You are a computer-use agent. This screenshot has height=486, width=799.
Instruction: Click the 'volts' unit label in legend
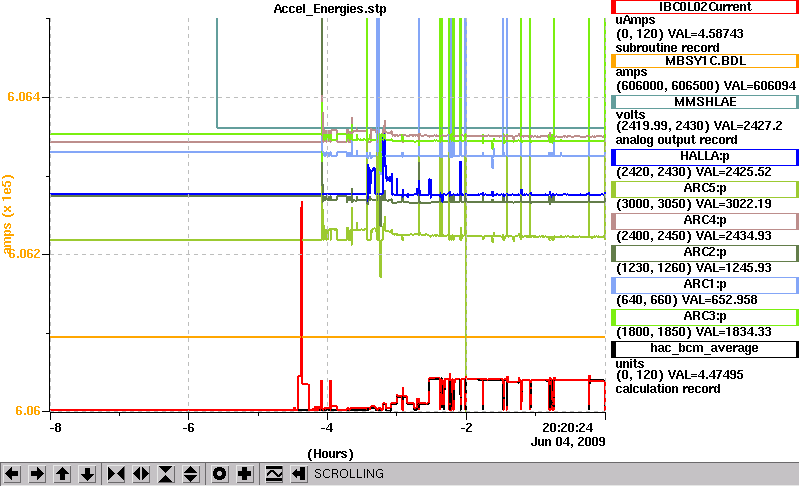point(630,115)
